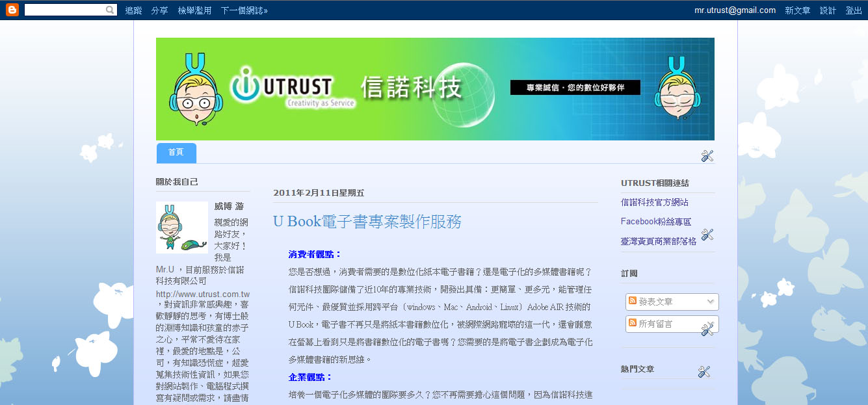Click the author name 威博 游
Screen dimensions: 868x405
tap(229, 206)
